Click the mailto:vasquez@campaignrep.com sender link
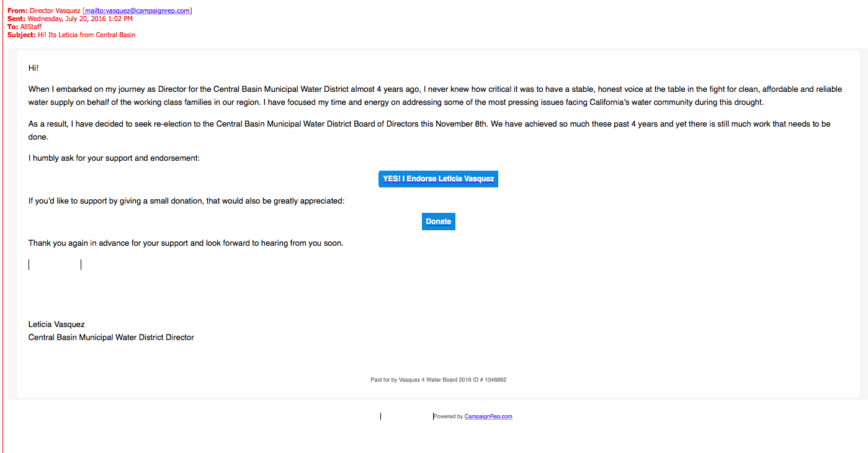868x453 pixels. [x=137, y=11]
